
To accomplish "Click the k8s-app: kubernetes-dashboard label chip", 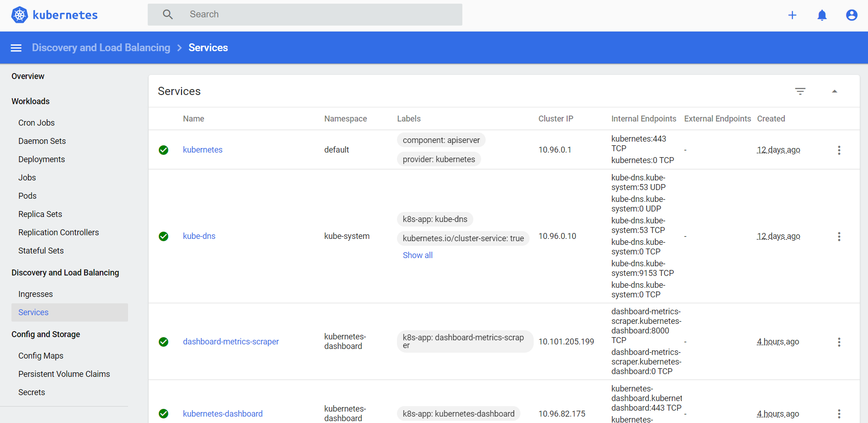I will [x=459, y=414].
